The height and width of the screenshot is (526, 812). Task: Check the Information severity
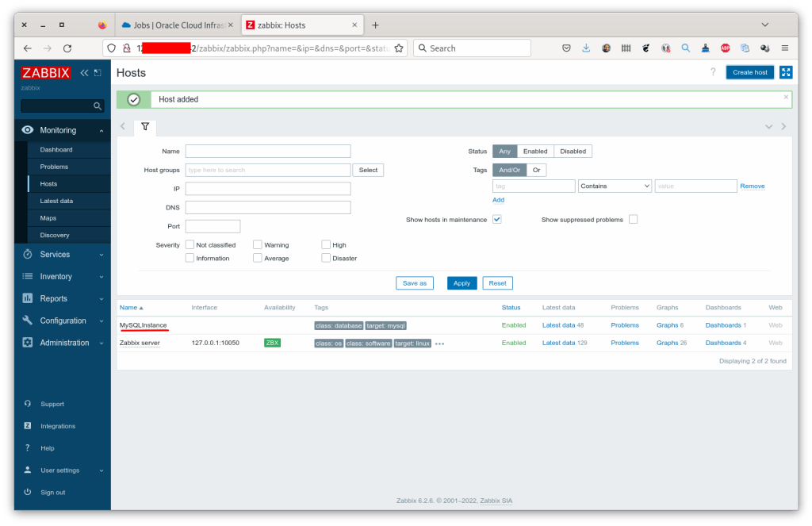click(x=190, y=258)
